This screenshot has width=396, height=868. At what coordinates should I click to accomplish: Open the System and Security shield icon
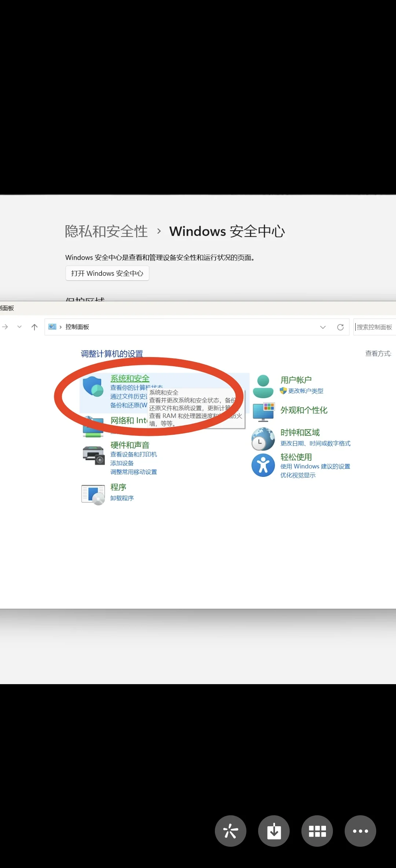click(x=93, y=386)
